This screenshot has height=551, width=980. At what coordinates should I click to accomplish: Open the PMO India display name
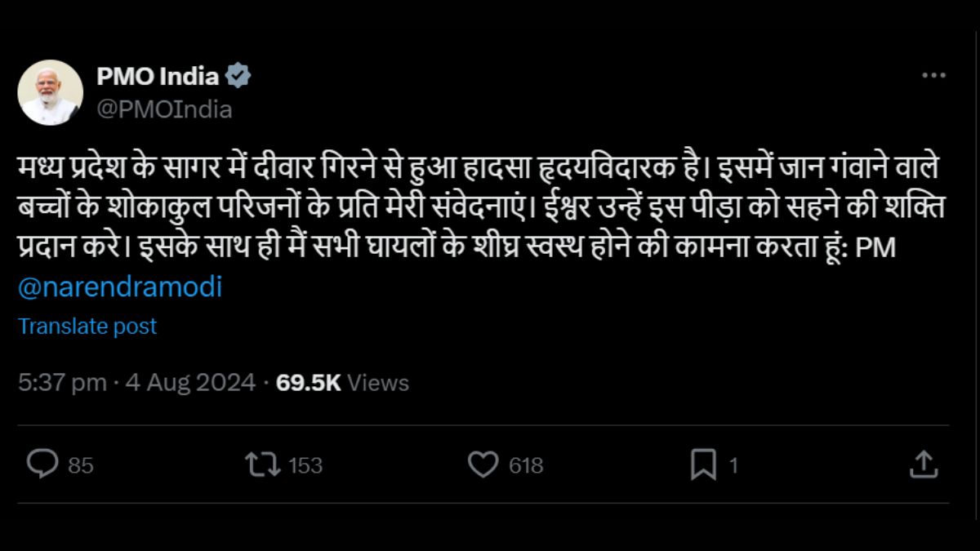tap(158, 77)
